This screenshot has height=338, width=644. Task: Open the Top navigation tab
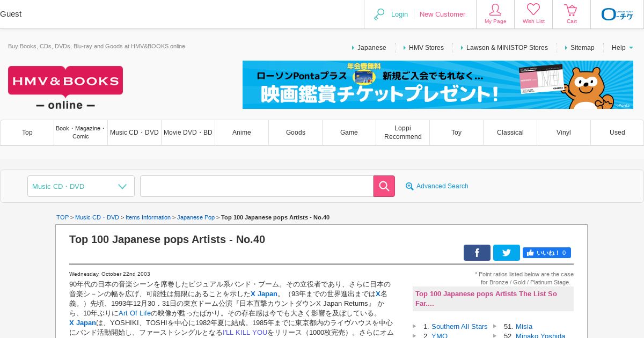pyautogui.click(x=27, y=133)
